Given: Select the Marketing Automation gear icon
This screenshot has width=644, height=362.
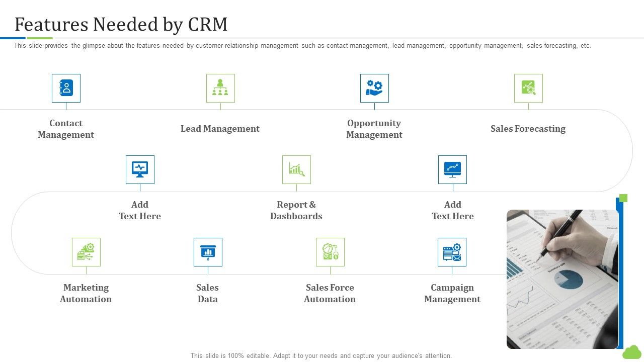Looking at the screenshot, I should (86, 252).
